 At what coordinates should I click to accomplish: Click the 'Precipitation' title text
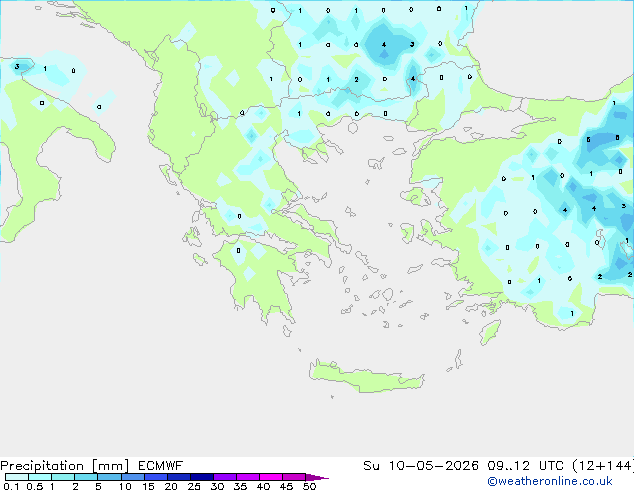[x=42, y=466]
